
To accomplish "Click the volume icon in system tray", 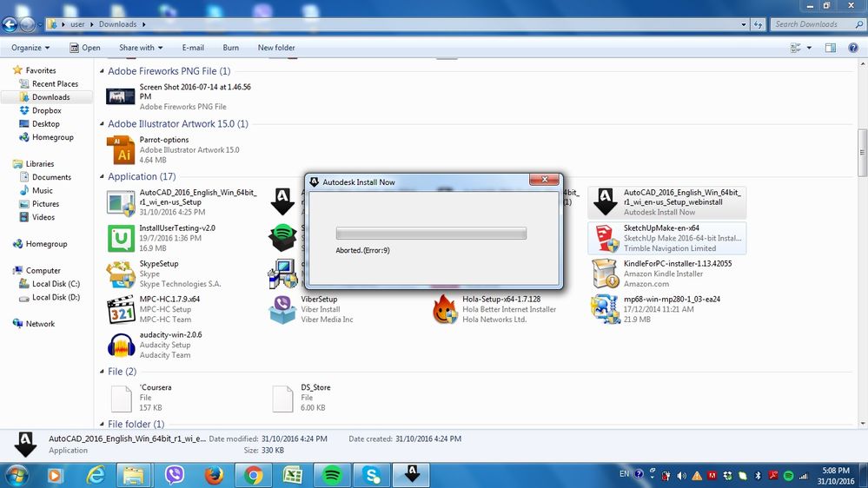I will pyautogui.click(x=682, y=476).
